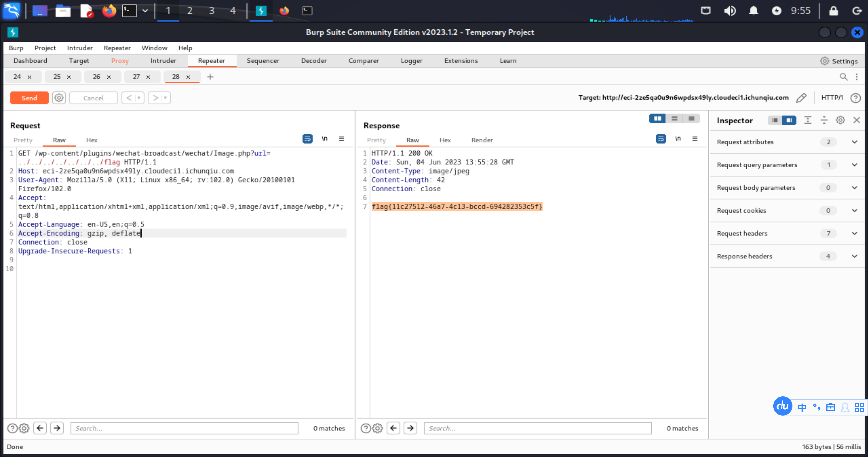Open Inspector settings gear
The image size is (868, 457).
[x=840, y=120]
